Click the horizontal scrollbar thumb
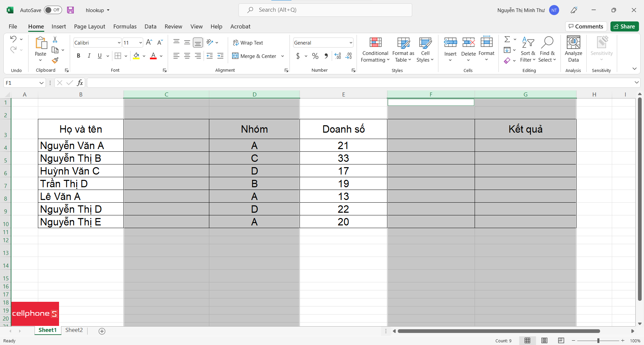The width and height of the screenshot is (644, 345). tap(499, 331)
